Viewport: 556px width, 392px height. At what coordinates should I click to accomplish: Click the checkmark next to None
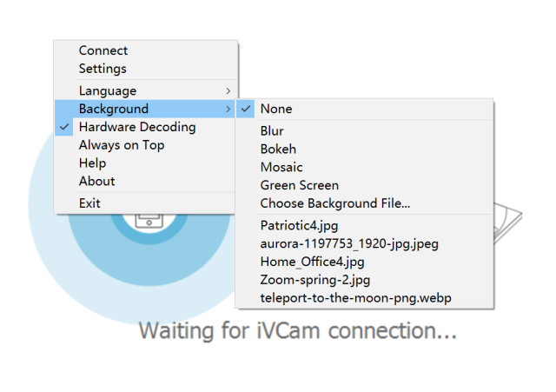(246, 109)
